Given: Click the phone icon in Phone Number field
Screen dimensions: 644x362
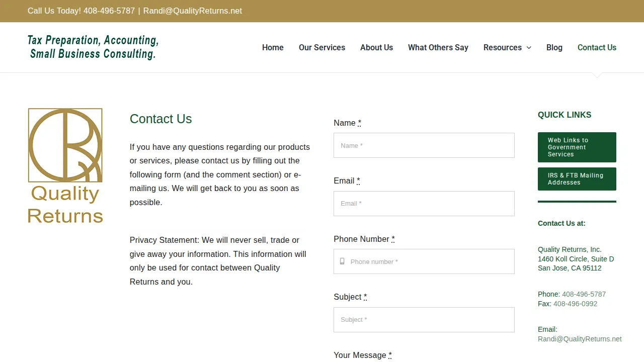Looking at the screenshot, I should [342, 261].
